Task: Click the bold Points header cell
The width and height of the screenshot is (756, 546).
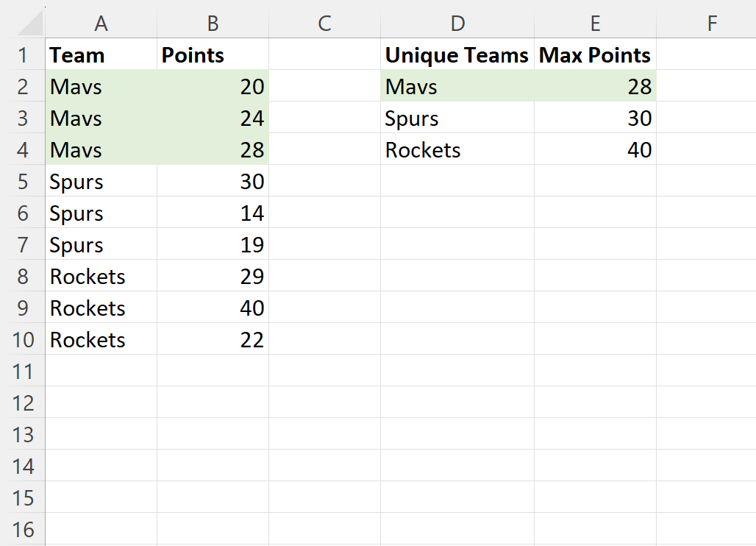Action: [x=213, y=55]
